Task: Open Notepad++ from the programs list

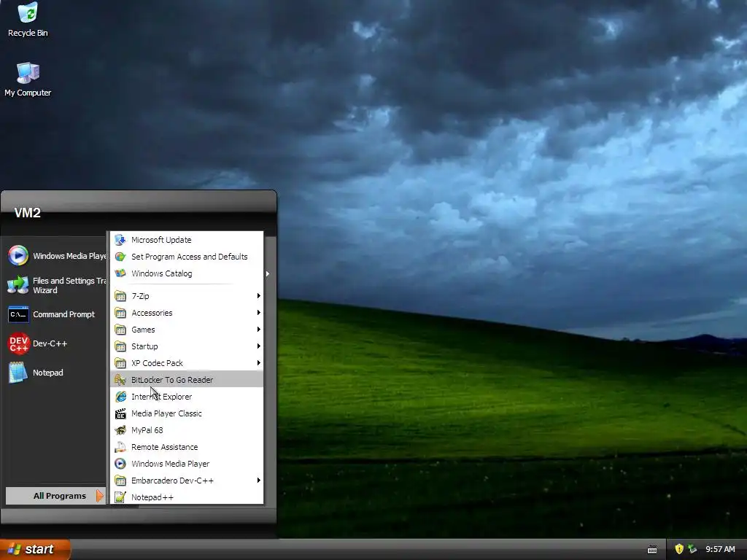Action: pos(187,497)
